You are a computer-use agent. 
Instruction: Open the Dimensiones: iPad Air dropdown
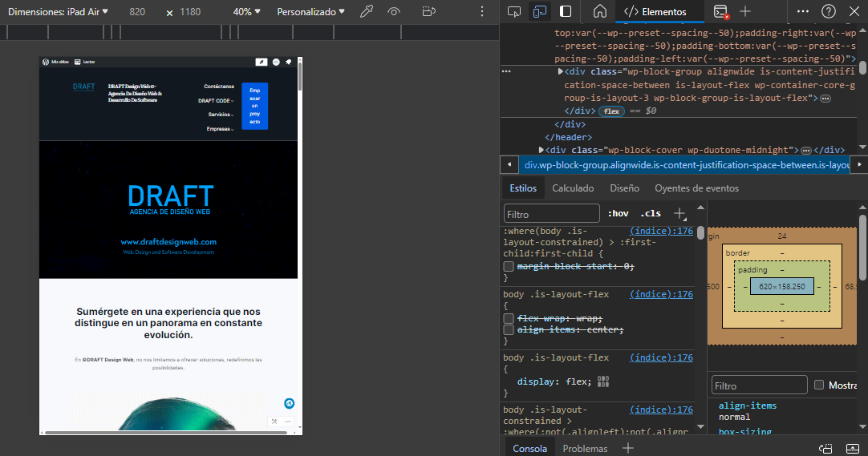(58, 12)
